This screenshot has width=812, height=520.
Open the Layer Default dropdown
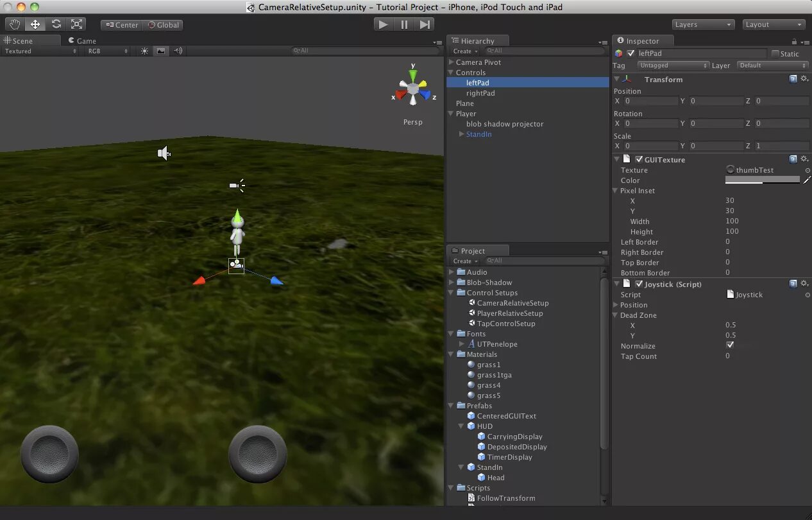tap(772, 65)
